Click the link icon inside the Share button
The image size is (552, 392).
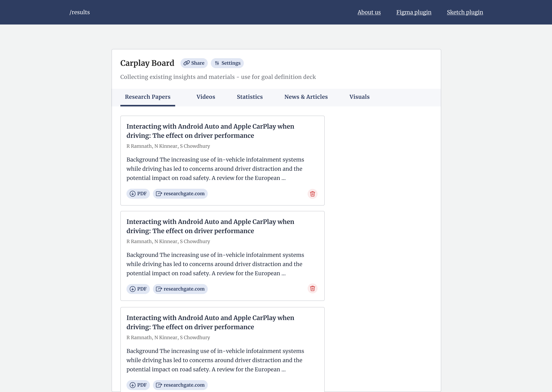186,63
